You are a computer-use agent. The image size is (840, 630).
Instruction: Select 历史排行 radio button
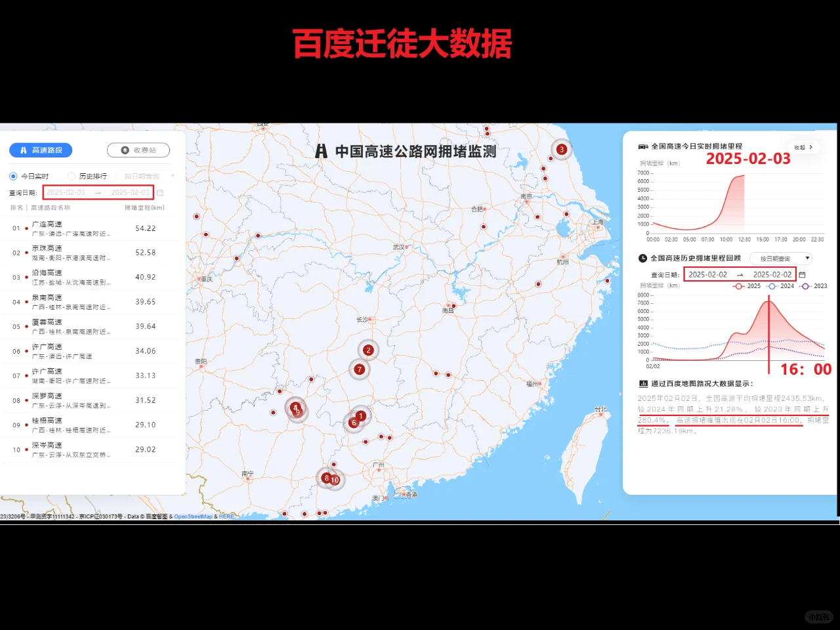pos(72,176)
